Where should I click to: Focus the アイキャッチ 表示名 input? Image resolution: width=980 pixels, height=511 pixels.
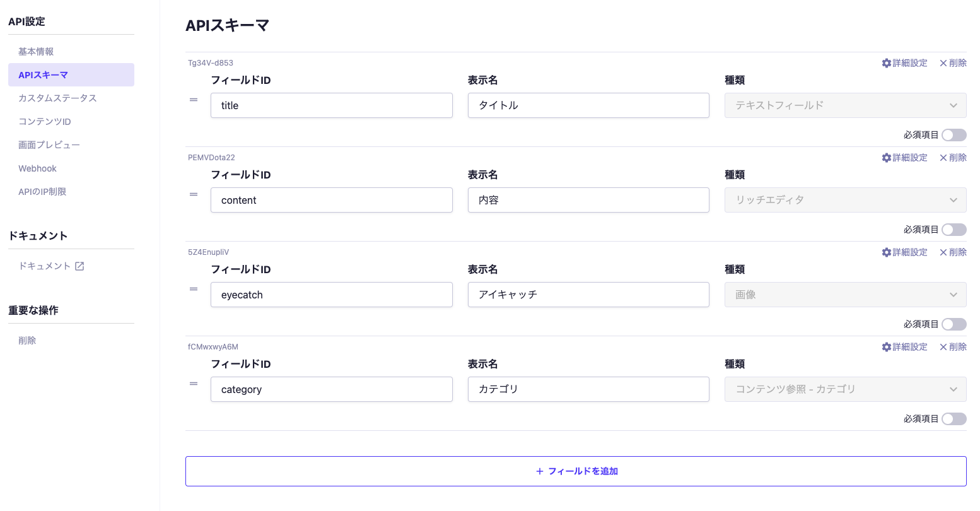[x=588, y=295]
